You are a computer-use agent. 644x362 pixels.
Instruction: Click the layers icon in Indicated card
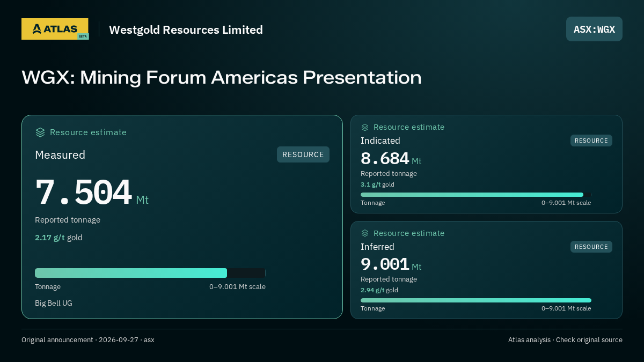click(x=365, y=127)
